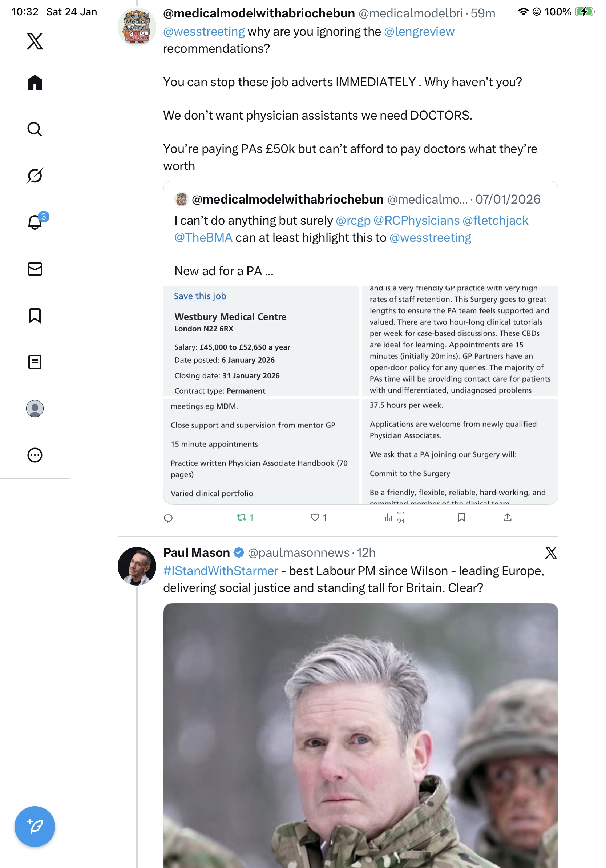Click the X logo on Paul Mason's post
The image size is (606, 868).
click(550, 553)
